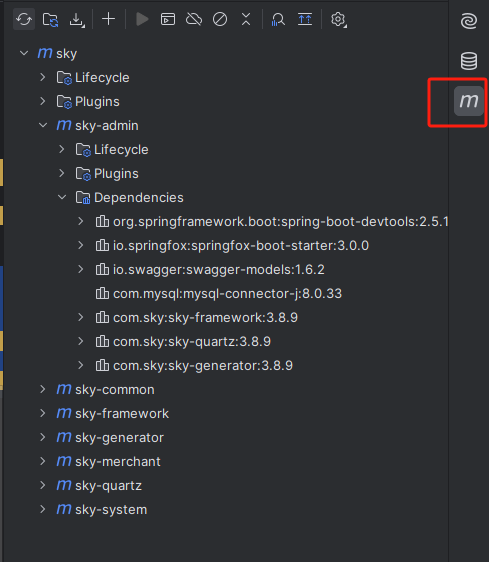Expand the sky-system module
This screenshot has height=562, width=489.
43,510
